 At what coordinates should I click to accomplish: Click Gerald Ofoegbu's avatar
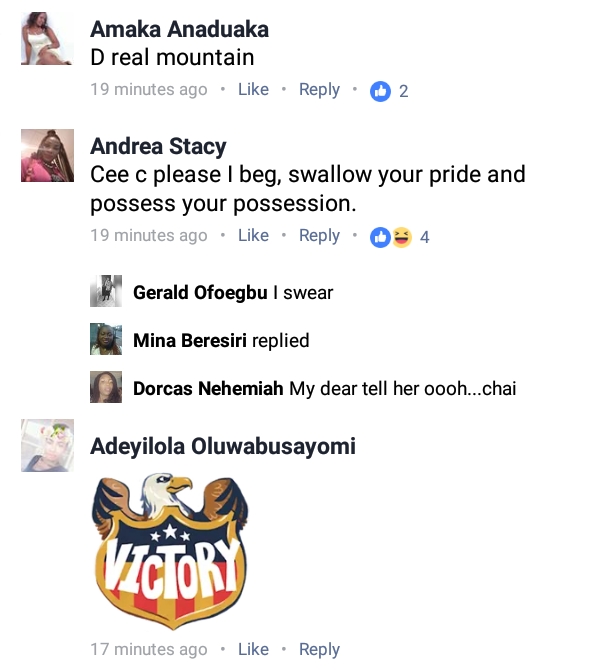[106, 292]
